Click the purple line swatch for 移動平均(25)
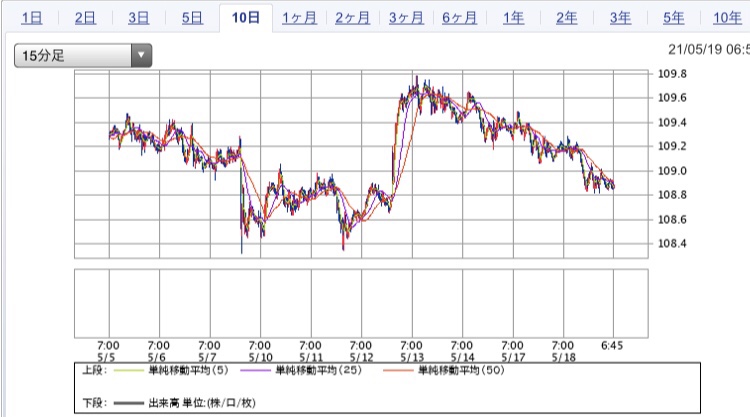 255,371
